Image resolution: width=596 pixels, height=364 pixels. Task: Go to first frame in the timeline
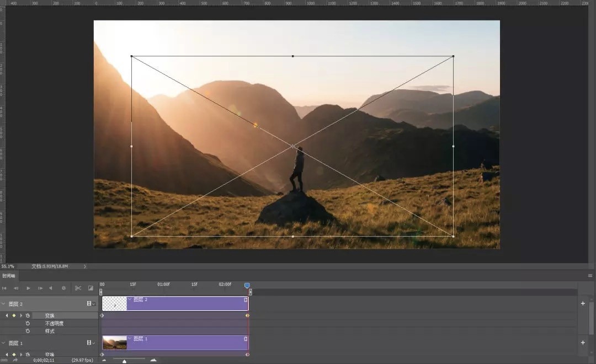pyautogui.click(x=4, y=288)
